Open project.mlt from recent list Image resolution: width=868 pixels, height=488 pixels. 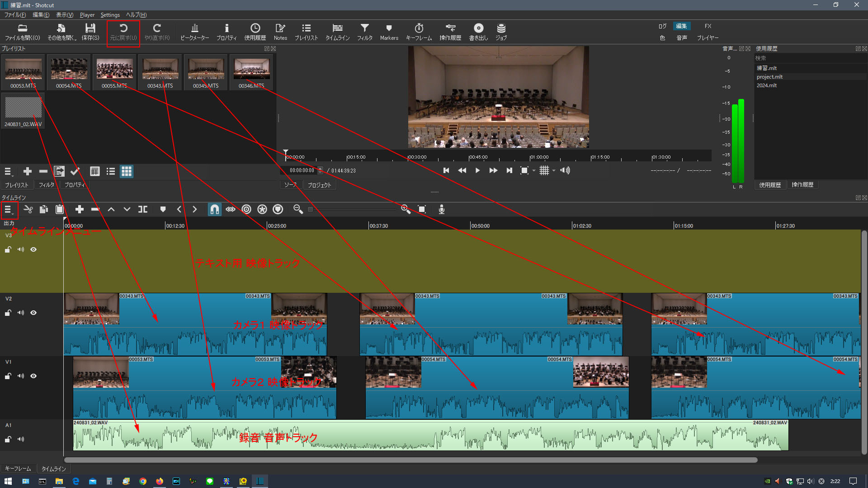[x=769, y=77]
